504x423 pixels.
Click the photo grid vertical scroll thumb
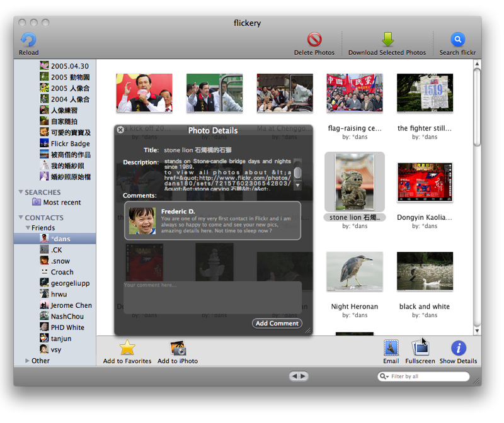point(478,108)
